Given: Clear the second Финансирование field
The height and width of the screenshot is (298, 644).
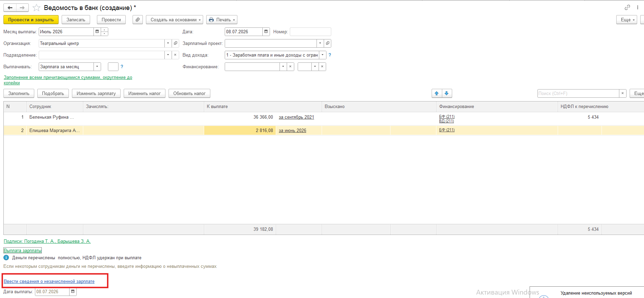Looking at the screenshot, I should (322, 67).
